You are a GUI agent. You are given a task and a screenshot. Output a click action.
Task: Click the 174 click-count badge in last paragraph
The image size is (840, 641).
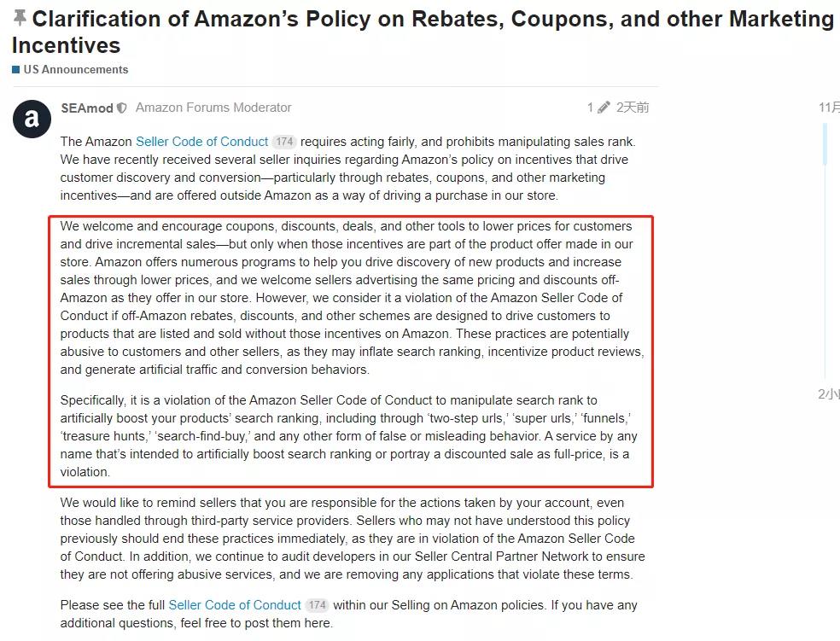tap(317, 605)
